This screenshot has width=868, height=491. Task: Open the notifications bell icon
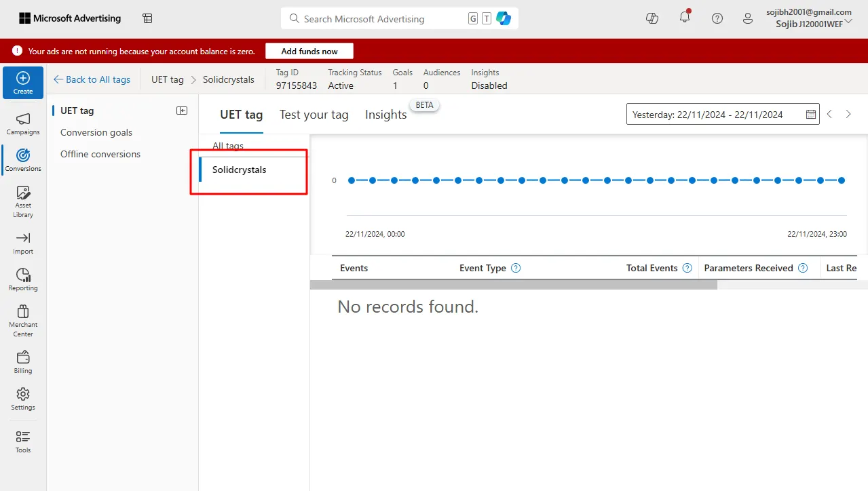(x=685, y=18)
